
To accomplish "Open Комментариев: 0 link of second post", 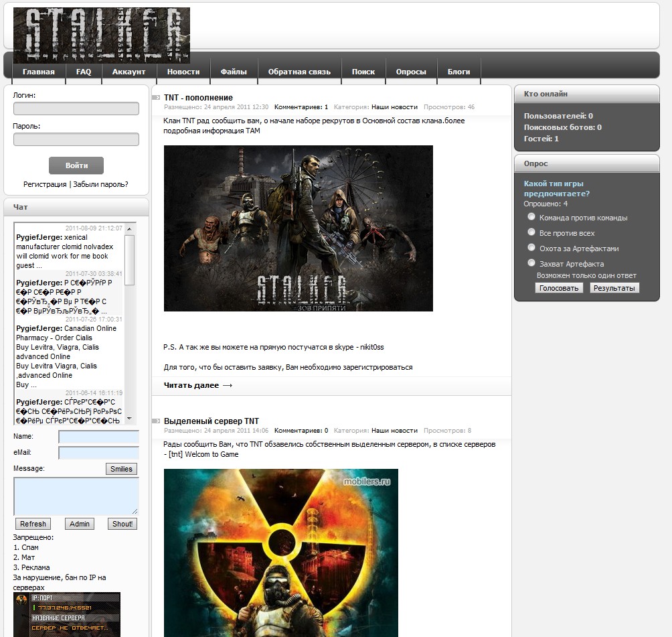I will pyautogui.click(x=301, y=431).
